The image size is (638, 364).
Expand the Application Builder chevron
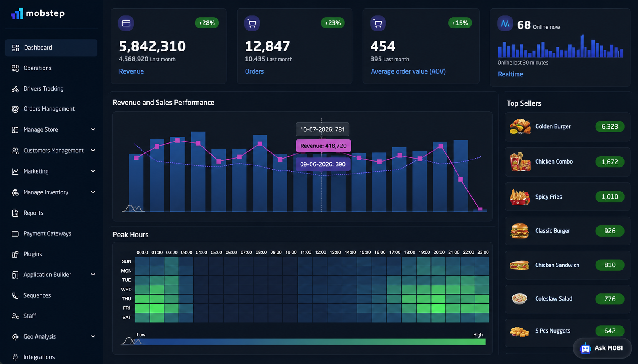tap(93, 275)
